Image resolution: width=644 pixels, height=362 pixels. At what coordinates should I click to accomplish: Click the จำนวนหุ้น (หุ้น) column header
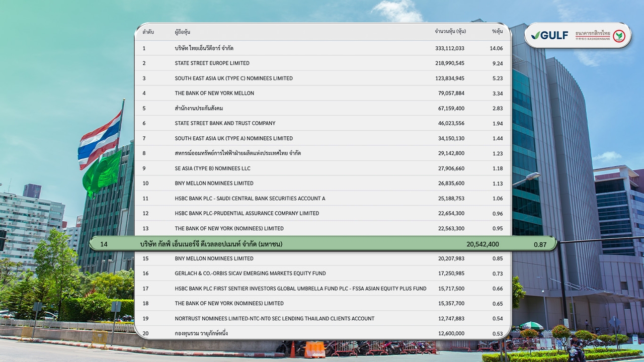pyautogui.click(x=450, y=32)
